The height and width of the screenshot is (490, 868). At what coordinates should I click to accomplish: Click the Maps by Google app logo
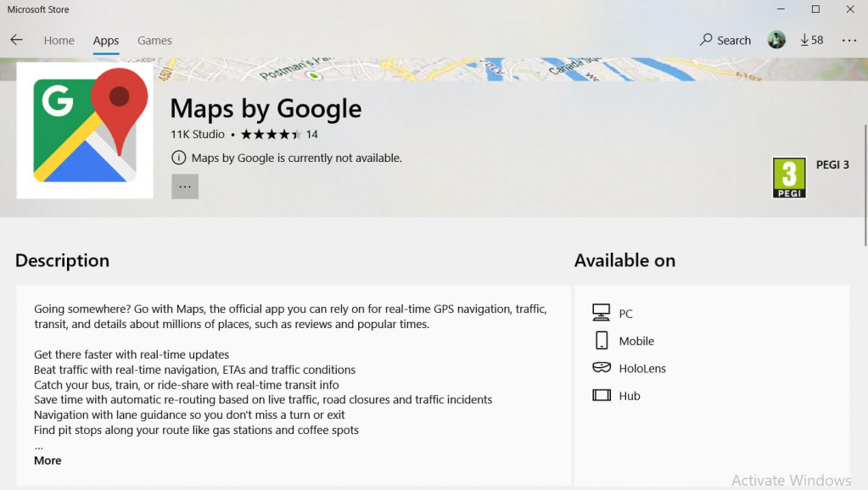85,130
